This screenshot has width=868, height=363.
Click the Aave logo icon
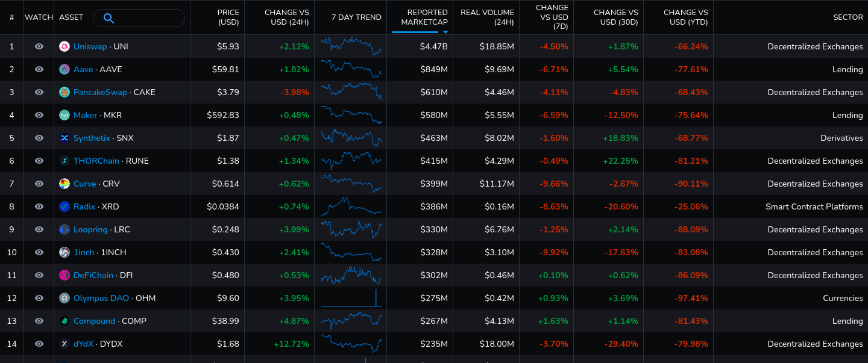point(64,69)
